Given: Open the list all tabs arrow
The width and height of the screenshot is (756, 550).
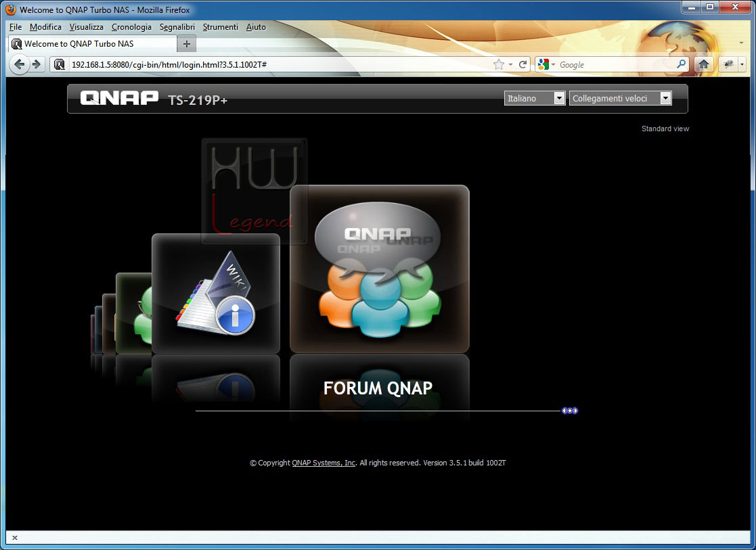Looking at the screenshot, I should pyautogui.click(x=741, y=43).
